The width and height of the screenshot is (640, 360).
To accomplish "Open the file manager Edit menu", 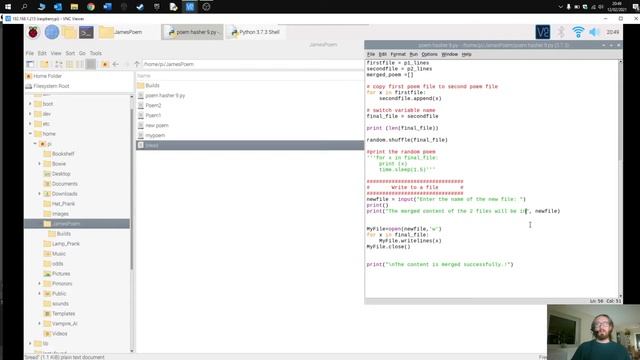I will coord(42,53).
